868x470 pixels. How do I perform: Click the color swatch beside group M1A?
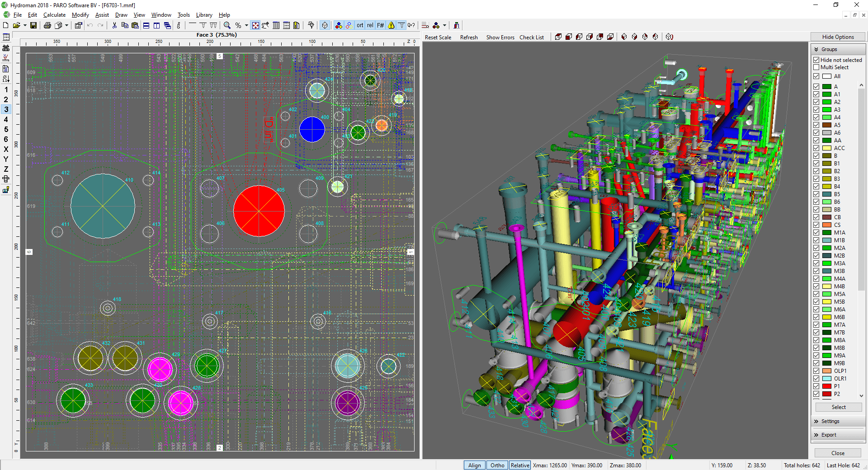coord(826,233)
